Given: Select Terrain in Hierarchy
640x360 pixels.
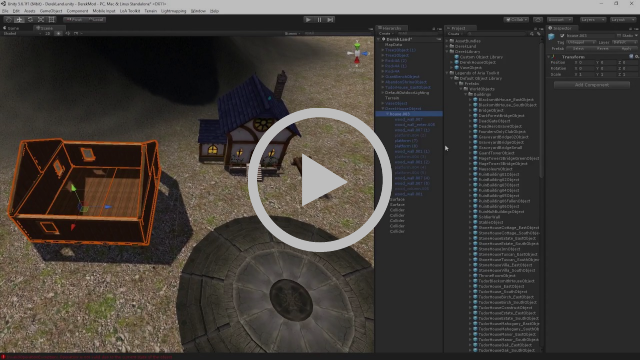Looking at the screenshot, I should tap(392, 98).
